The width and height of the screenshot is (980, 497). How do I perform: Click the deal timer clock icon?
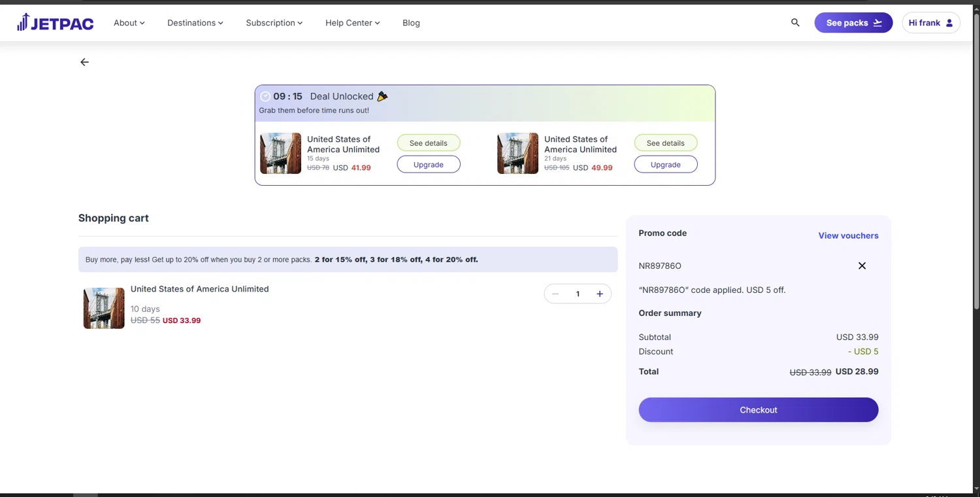tap(265, 96)
